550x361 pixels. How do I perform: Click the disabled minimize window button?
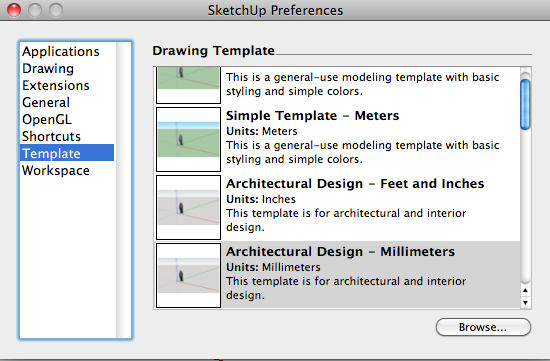point(35,10)
